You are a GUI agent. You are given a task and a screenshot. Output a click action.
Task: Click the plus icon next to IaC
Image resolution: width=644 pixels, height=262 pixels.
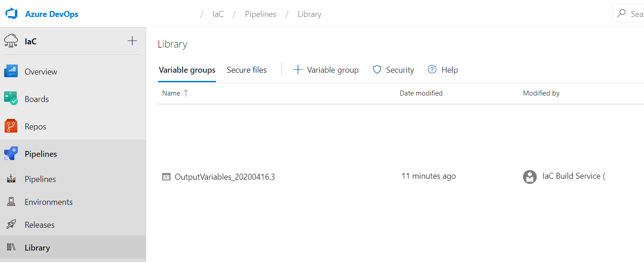132,41
